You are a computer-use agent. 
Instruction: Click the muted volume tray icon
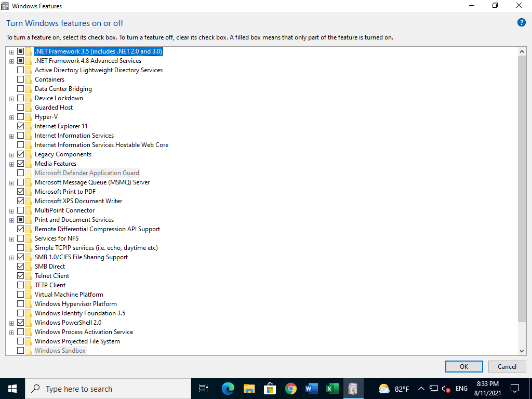pos(446,389)
